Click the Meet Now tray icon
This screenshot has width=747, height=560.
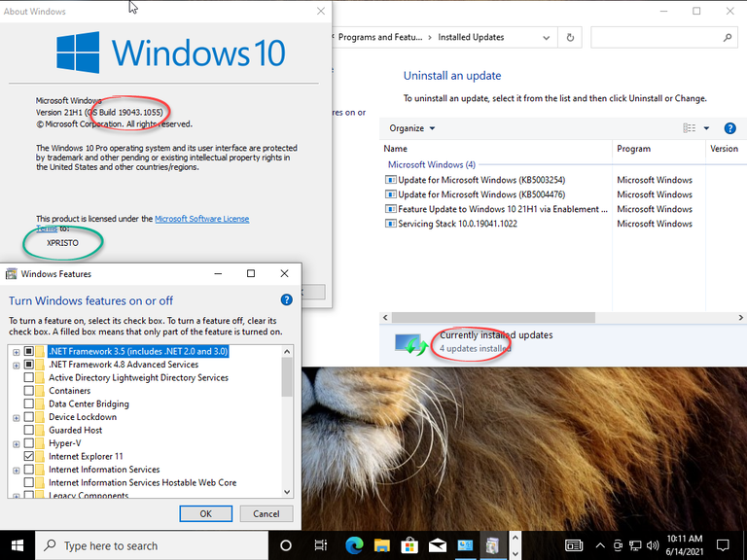(x=618, y=545)
